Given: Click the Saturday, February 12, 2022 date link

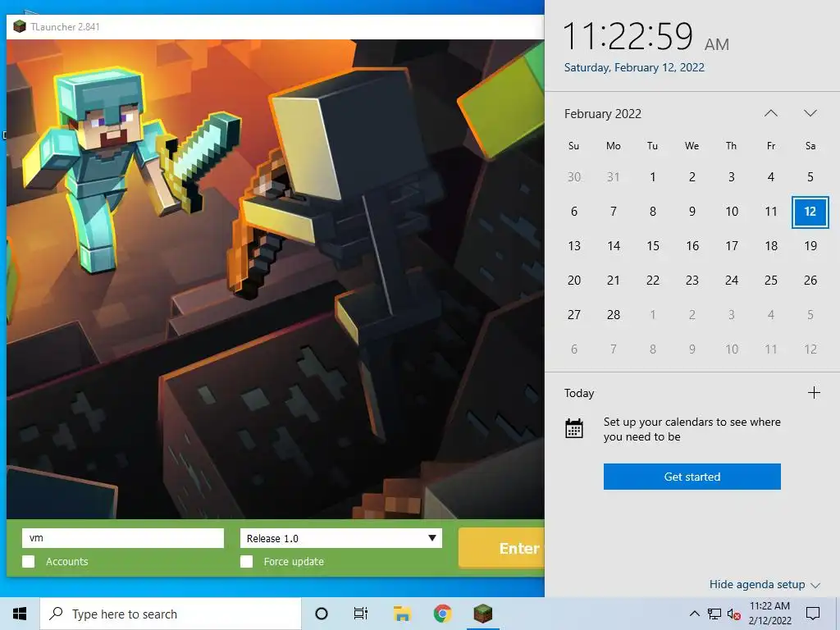Looking at the screenshot, I should (x=634, y=67).
